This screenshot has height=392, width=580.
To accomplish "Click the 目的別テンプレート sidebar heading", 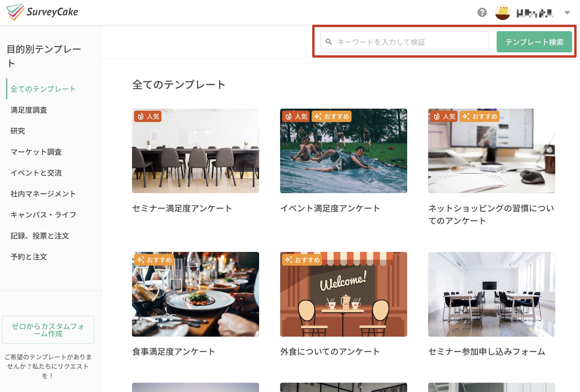I will click(x=44, y=56).
